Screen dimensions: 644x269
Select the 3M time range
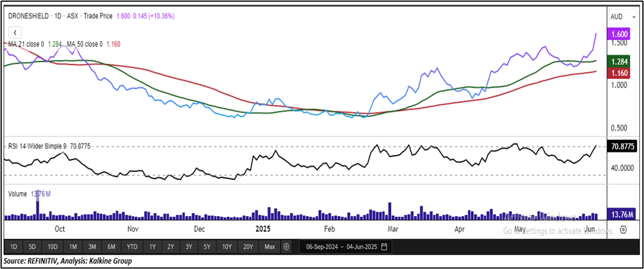click(x=92, y=247)
